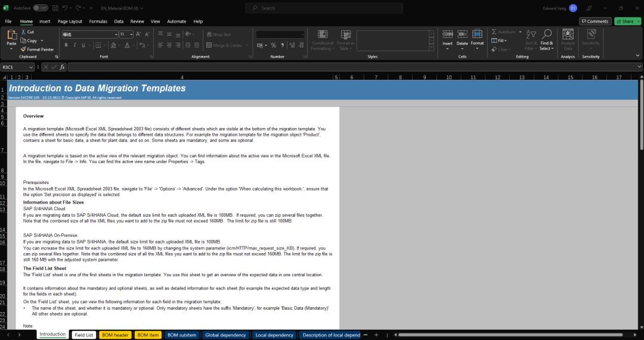Open the font size dropdown
Image resolution: width=644 pixels, height=340 pixels.
[x=131, y=35]
